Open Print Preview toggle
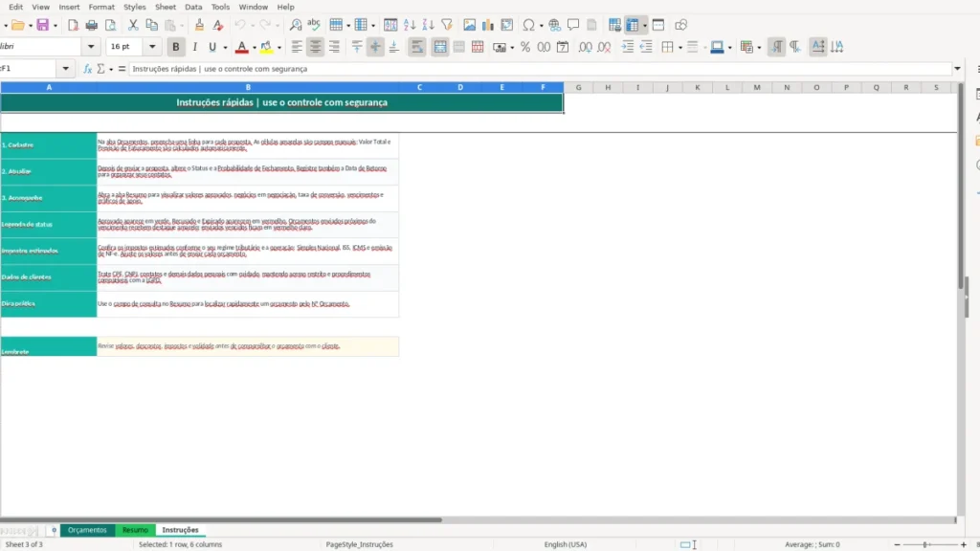This screenshot has height=551, width=980. click(x=111, y=25)
